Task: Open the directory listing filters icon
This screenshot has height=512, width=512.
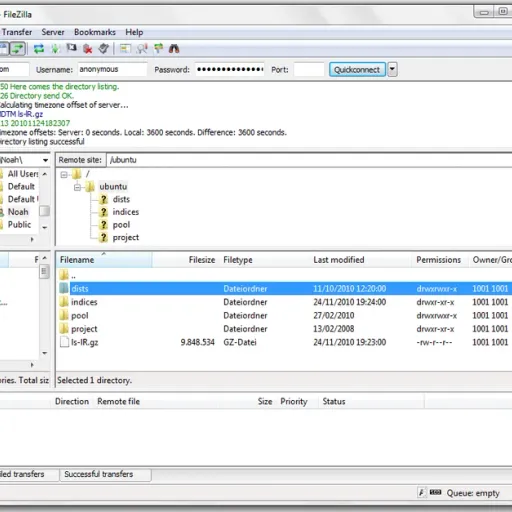Action: (125, 49)
